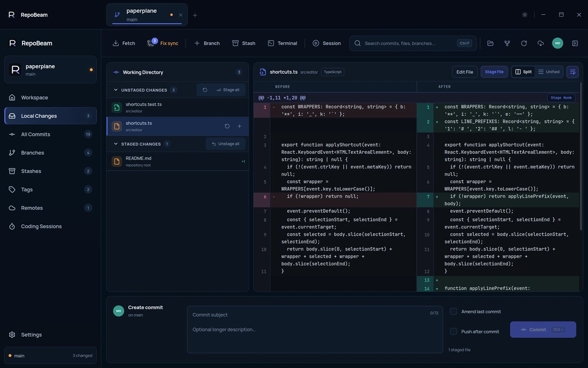Viewport: 588px width, 368px height.
Task: Open the Terminal from the toolbar
Action: tap(282, 43)
